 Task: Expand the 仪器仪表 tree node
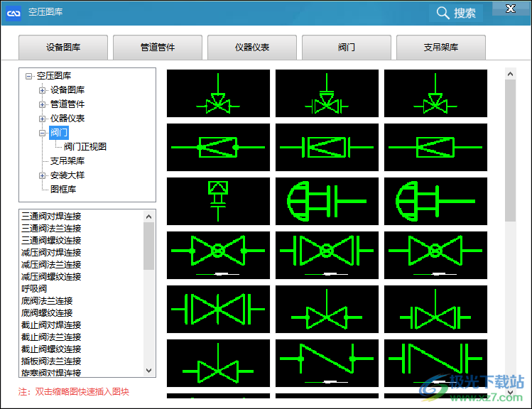pos(42,119)
